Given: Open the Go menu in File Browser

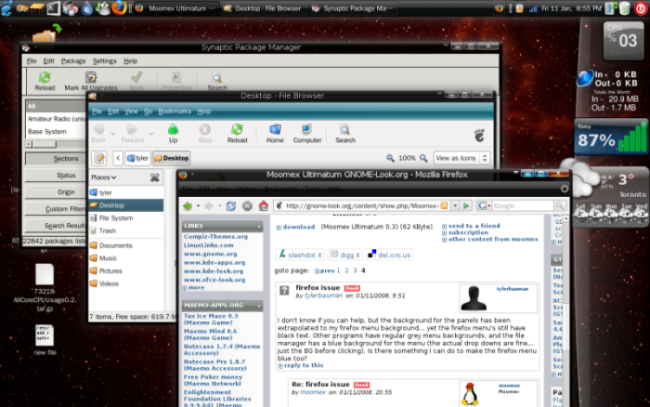Looking at the screenshot, I should tap(148, 111).
